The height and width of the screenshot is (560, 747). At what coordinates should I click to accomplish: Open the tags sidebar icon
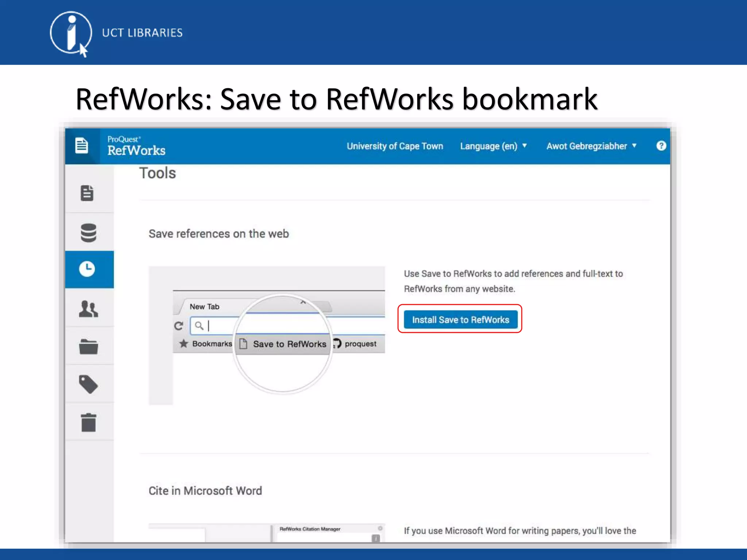(88, 384)
